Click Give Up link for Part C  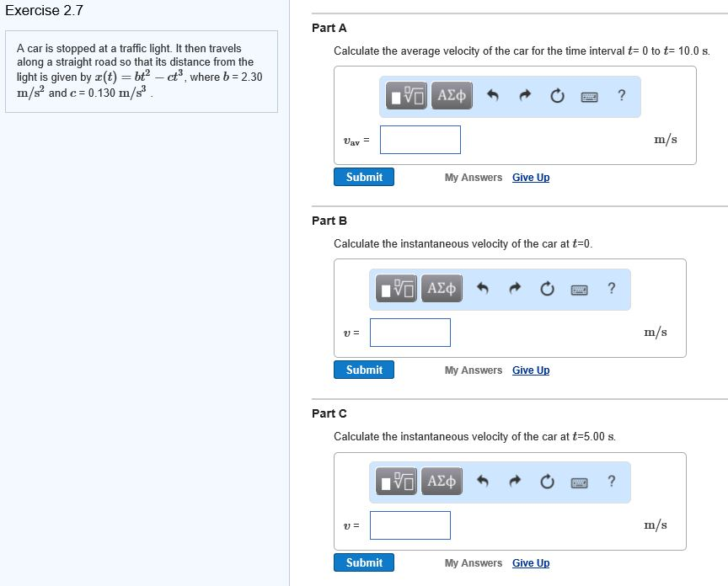click(x=531, y=563)
